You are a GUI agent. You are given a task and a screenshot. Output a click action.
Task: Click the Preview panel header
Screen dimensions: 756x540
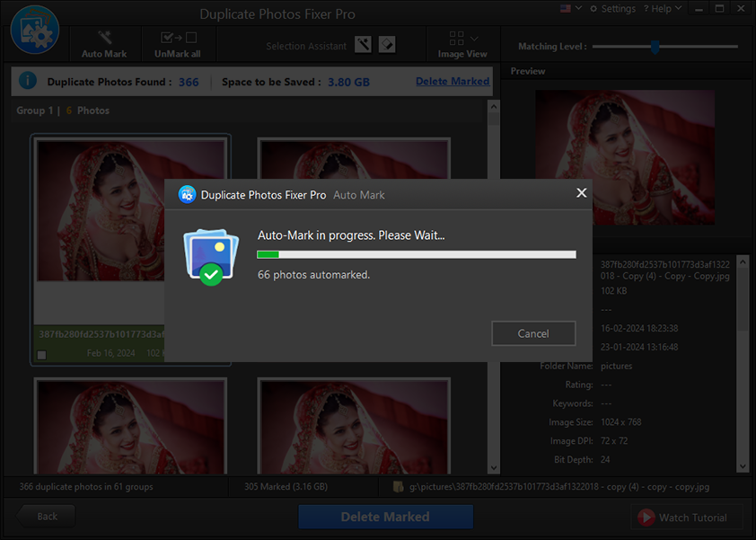528,71
